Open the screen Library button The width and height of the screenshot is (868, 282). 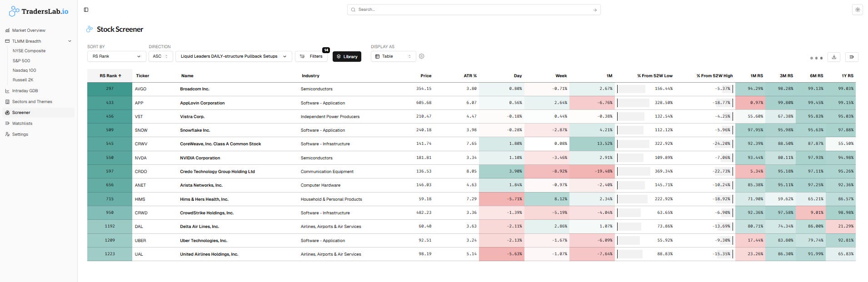[347, 57]
